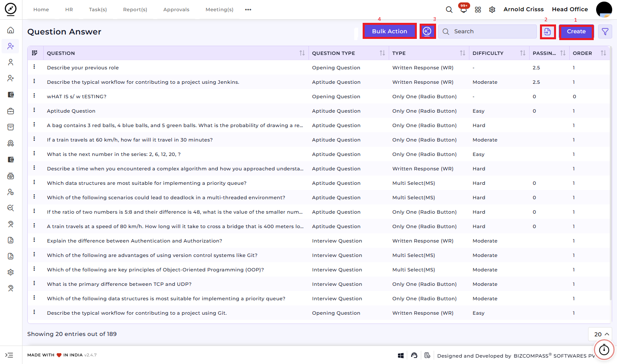The width and height of the screenshot is (617, 364).
Task: Click the Head Office label
Action: pos(570,9)
